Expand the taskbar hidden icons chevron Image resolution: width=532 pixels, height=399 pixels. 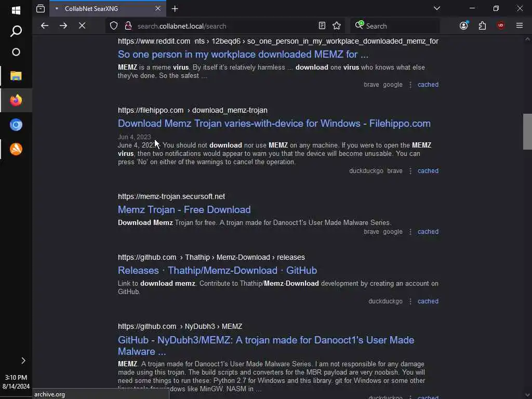[x=23, y=361]
